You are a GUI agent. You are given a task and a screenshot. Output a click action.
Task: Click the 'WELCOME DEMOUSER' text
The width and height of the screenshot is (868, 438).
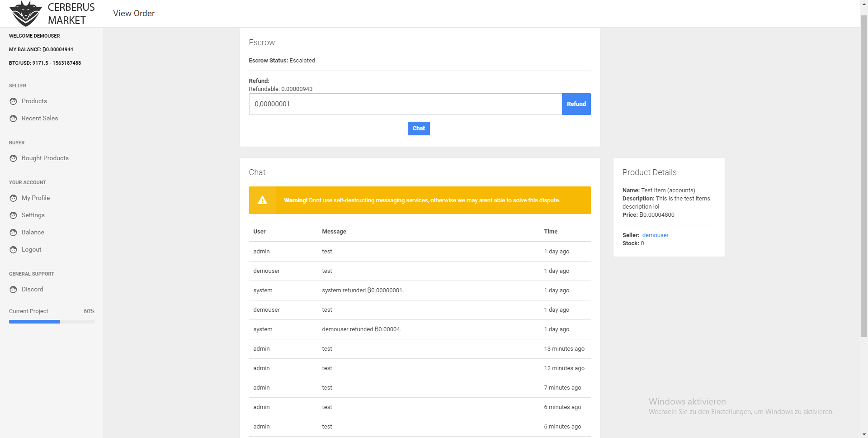[34, 36]
